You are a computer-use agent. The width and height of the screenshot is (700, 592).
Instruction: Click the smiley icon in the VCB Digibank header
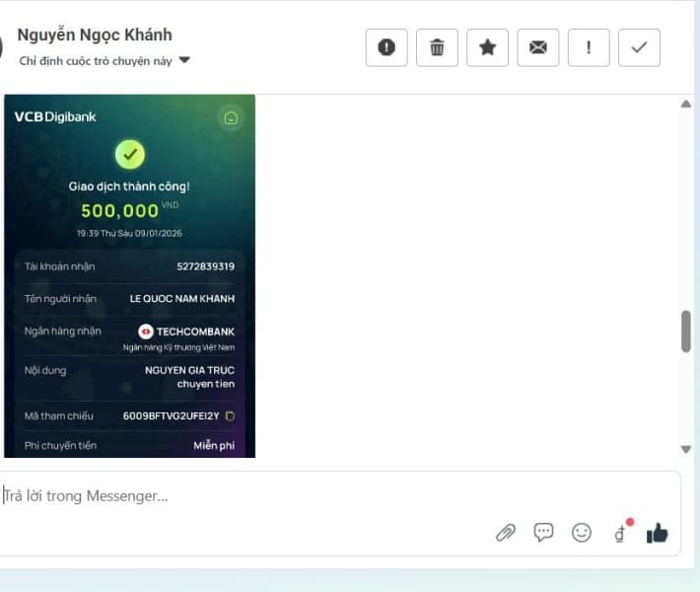pos(230,118)
